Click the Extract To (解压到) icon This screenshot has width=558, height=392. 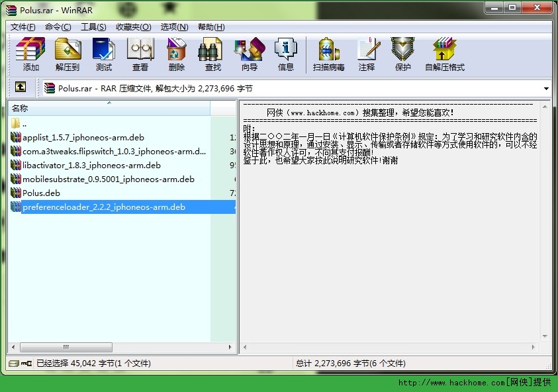click(x=68, y=54)
